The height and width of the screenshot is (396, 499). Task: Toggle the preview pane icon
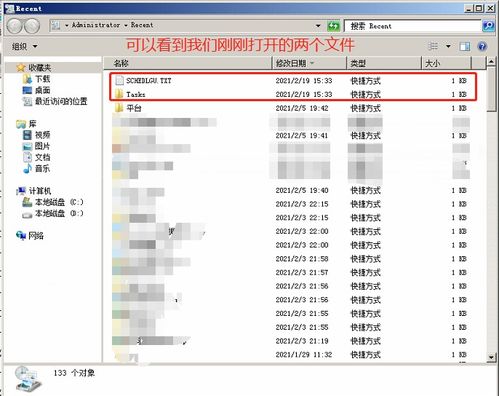point(465,46)
